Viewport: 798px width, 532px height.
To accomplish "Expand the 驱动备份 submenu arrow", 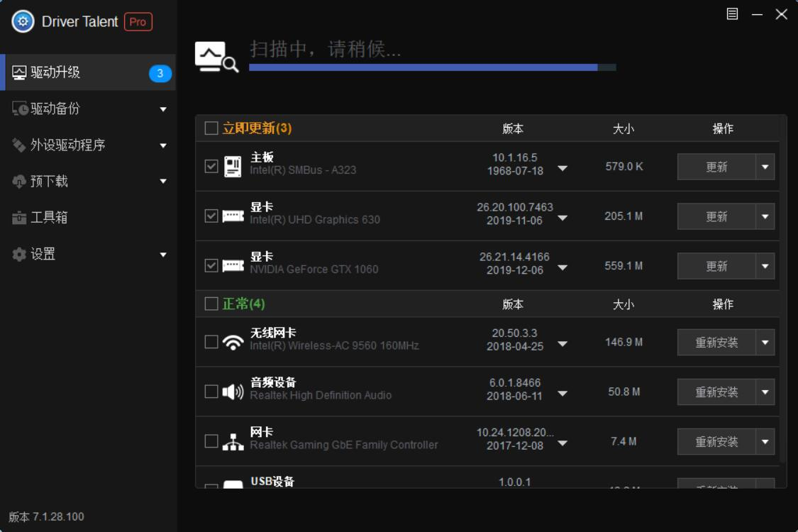I will click(163, 109).
